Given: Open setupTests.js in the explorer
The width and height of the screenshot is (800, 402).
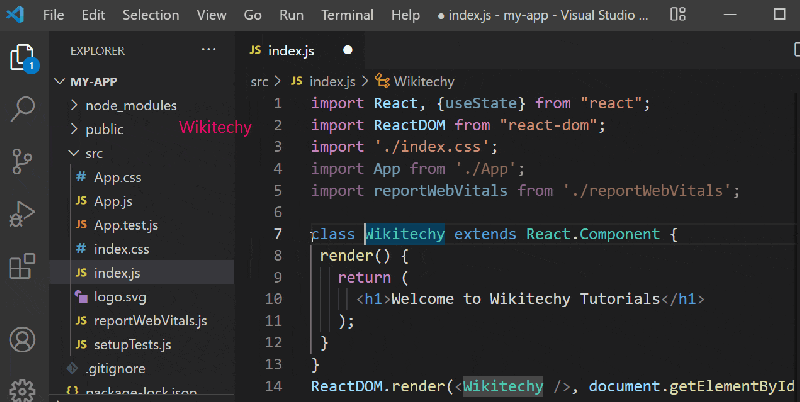Looking at the screenshot, I should coord(133,345).
